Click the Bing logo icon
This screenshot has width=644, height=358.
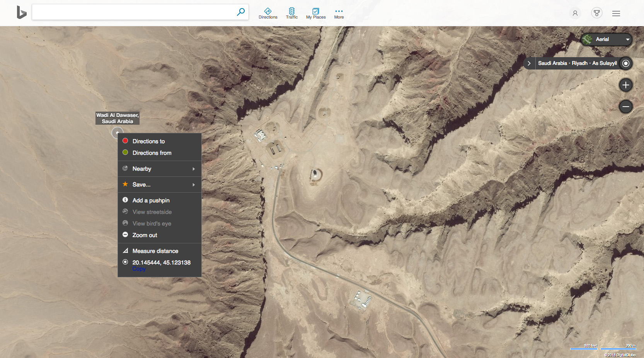pos(21,12)
